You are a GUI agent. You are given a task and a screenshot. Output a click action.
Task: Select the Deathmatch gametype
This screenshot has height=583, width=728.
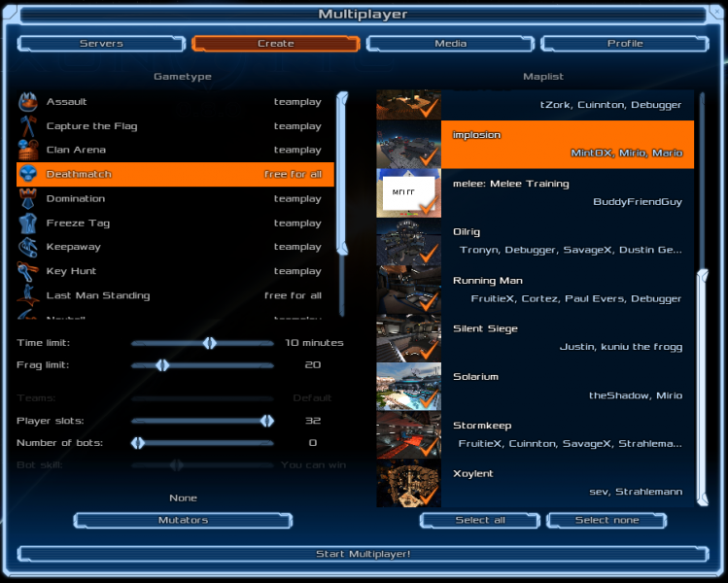(x=176, y=174)
